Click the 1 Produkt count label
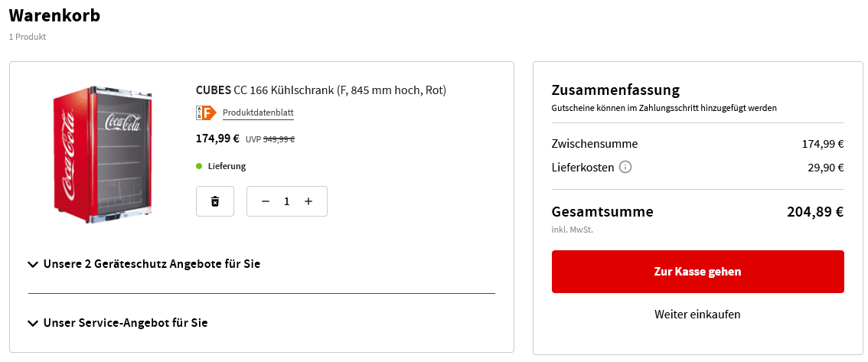868x362 pixels. tap(28, 37)
